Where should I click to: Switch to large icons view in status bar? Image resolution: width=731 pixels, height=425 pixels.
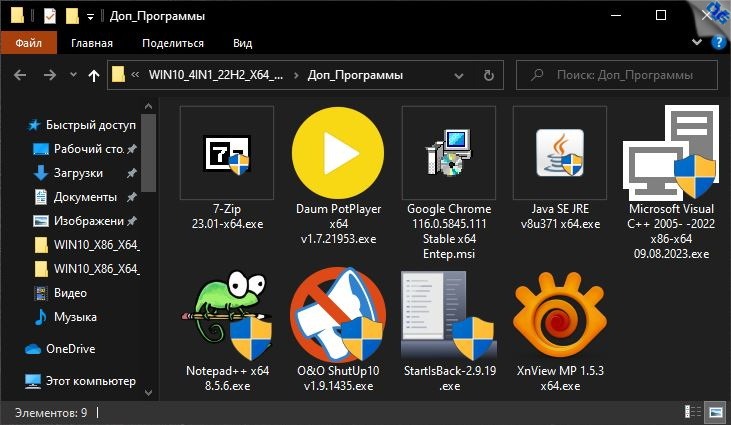click(715, 411)
